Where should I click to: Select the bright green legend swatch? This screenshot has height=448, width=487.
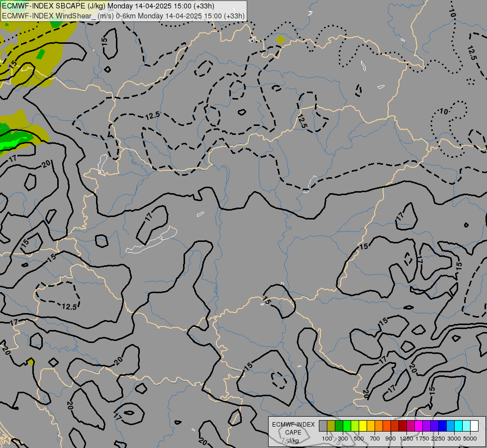347,426
